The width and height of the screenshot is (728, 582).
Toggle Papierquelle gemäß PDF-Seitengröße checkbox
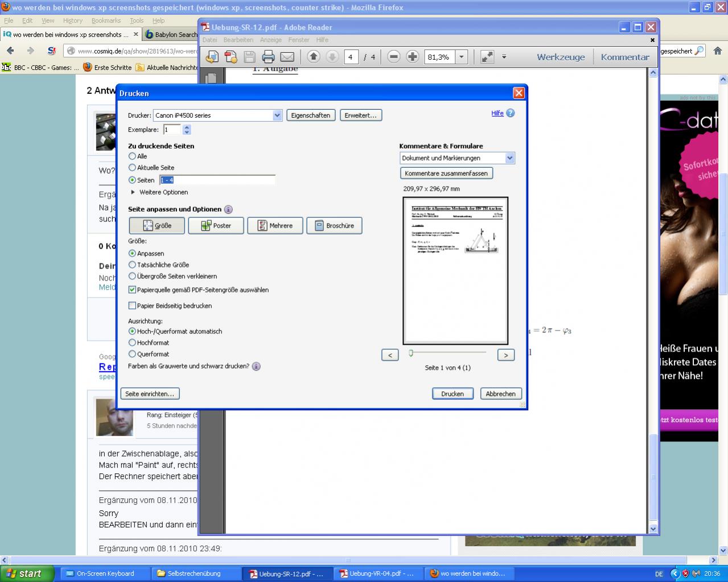click(x=133, y=290)
